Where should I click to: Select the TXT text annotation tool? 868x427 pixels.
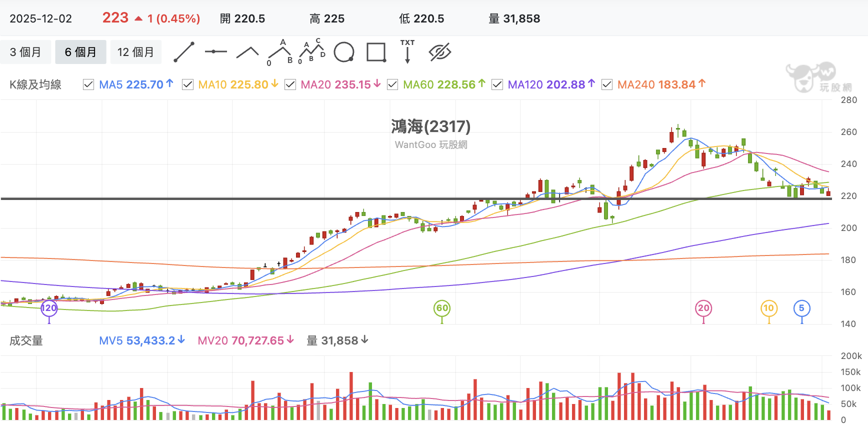click(x=407, y=51)
